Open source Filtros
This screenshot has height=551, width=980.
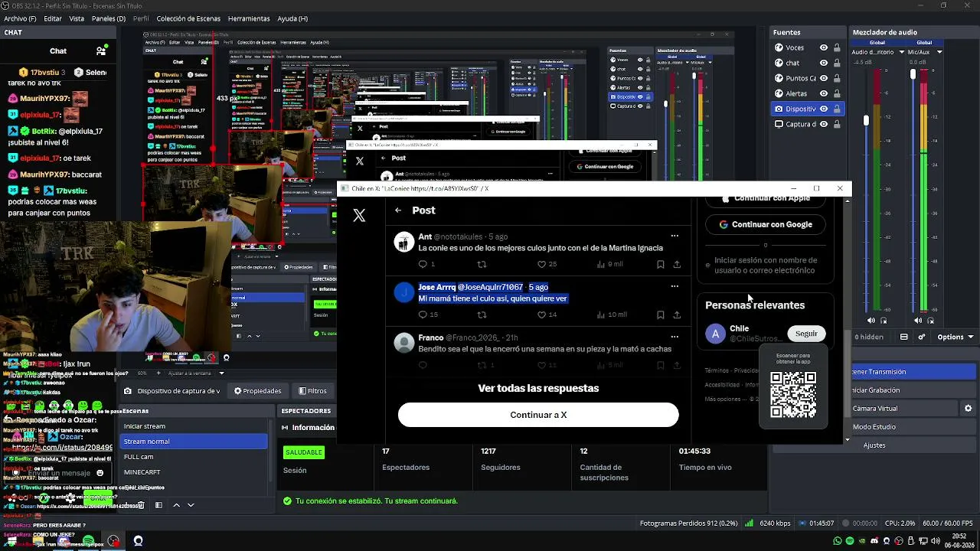[x=312, y=391]
